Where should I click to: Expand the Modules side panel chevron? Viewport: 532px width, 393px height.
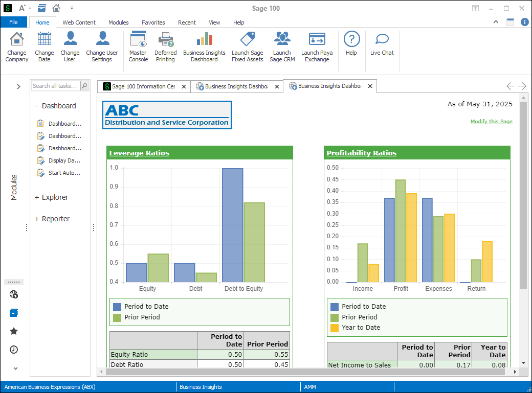(18, 86)
